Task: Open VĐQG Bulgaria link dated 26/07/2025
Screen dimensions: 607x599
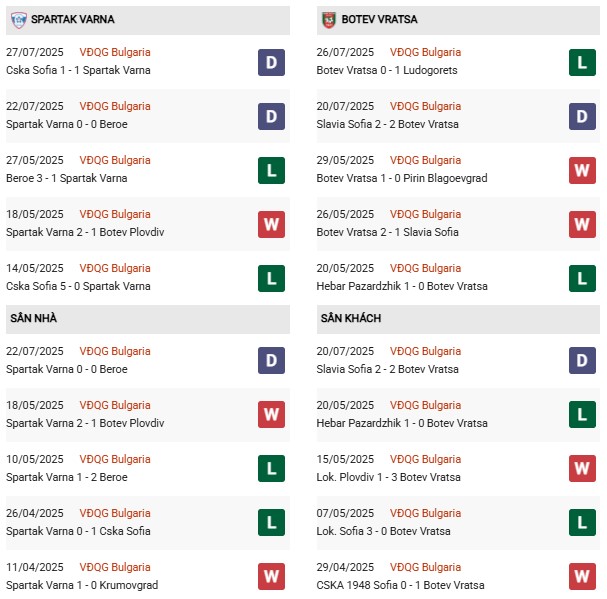Action: (x=428, y=52)
